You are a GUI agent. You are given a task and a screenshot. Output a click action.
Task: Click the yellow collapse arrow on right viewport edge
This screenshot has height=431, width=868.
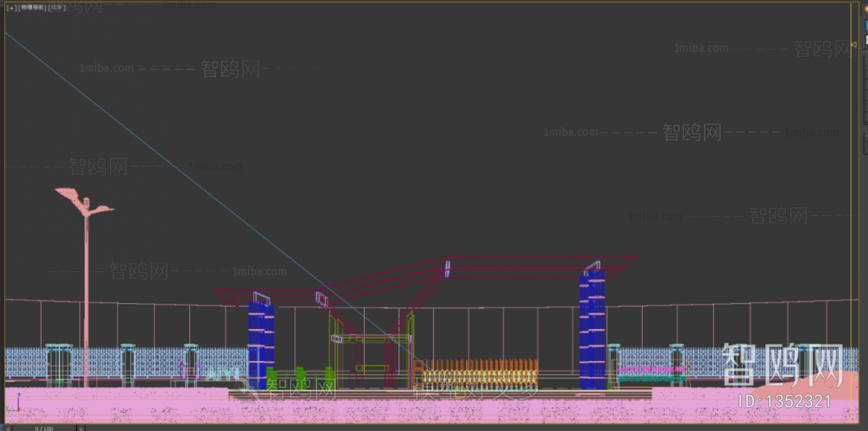pos(853,43)
